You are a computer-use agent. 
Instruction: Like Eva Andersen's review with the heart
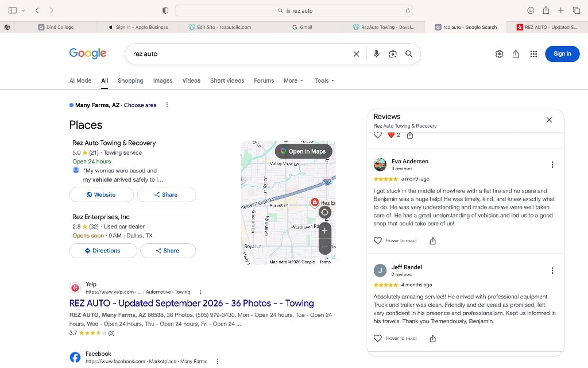point(378,240)
